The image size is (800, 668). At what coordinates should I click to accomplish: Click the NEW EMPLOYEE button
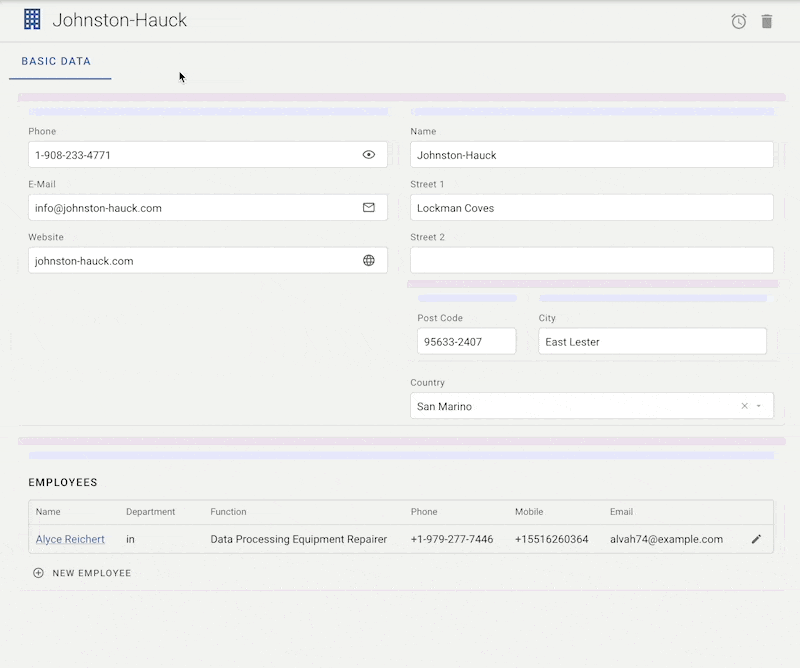(x=91, y=573)
